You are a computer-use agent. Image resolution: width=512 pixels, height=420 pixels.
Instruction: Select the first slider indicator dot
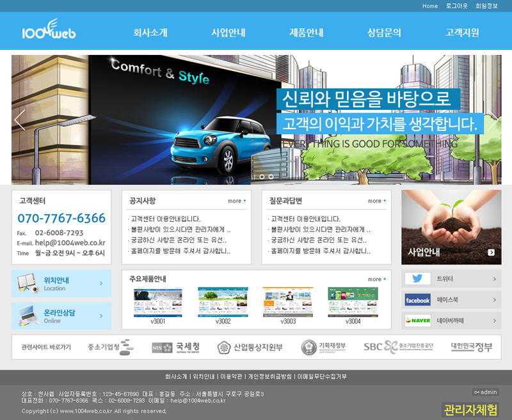261,176
